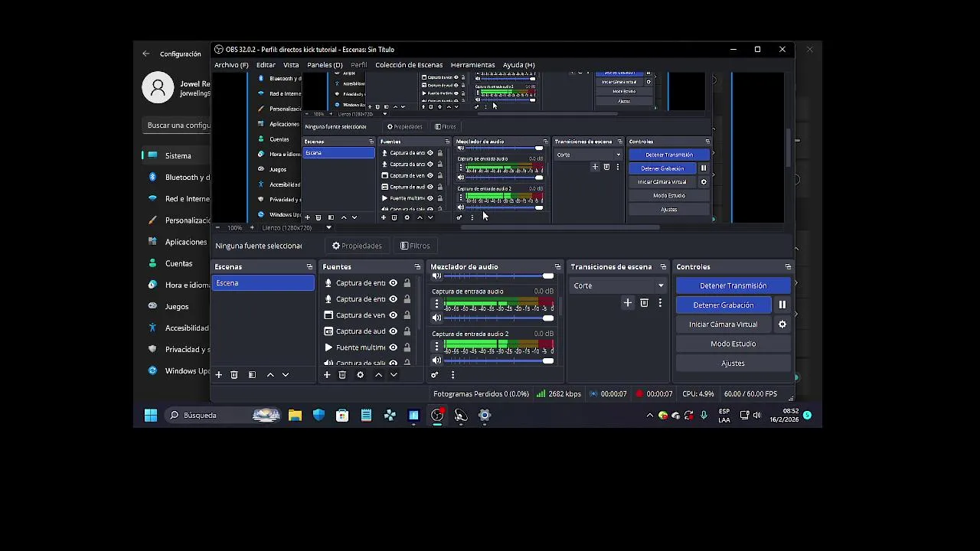This screenshot has width=980, height=551.
Task: Lock the Captura de aud source
Action: click(407, 331)
